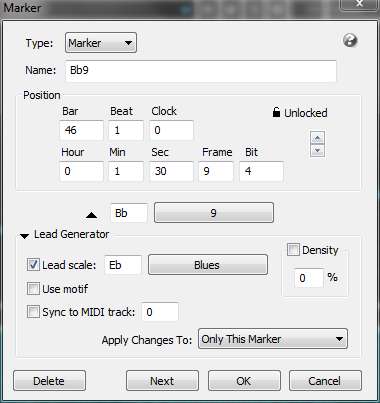Click the Min input field
Screen dimensions: 380x403
click(126, 171)
